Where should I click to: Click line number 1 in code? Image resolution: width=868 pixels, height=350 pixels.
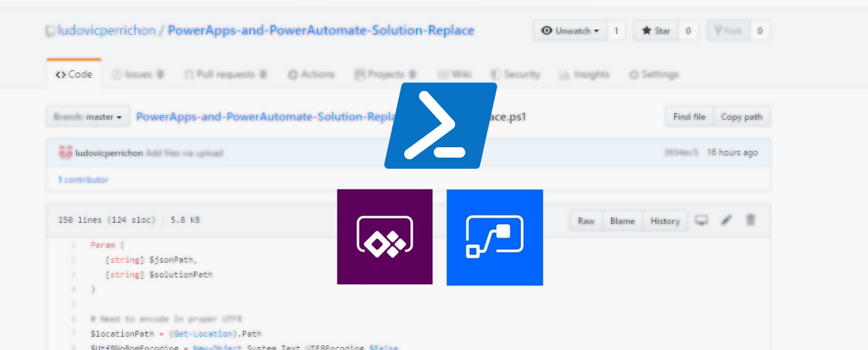pos(73,244)
